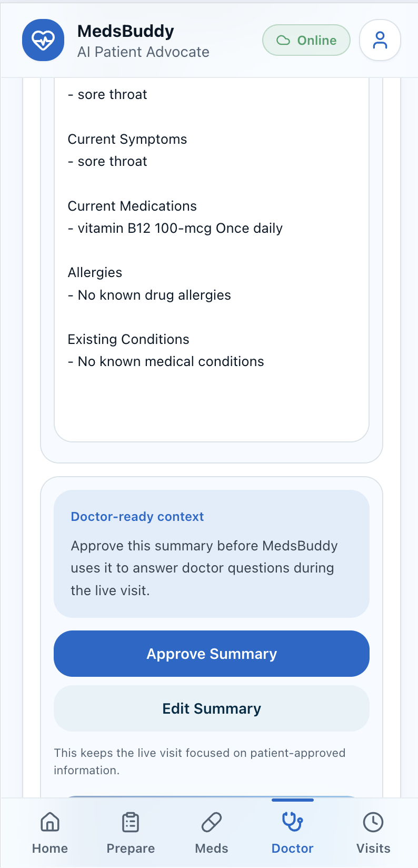The height and width of the screenshot is (868, 418).
Task: Click the Current Symptoms heading
Action: point(127,139)
